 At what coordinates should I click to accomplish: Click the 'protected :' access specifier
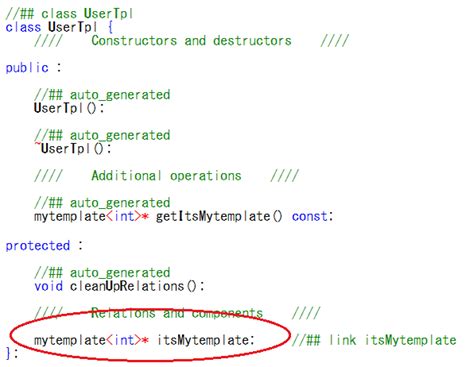(x=44, y=246)
